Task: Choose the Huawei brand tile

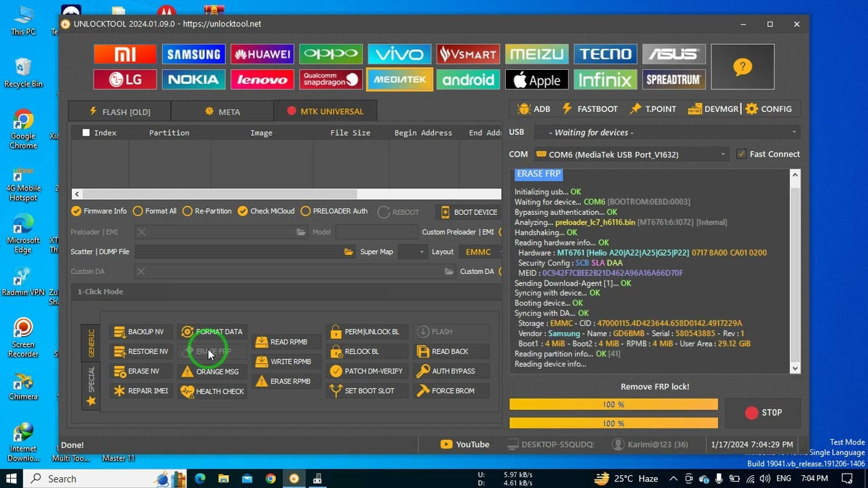Action: 262,54
